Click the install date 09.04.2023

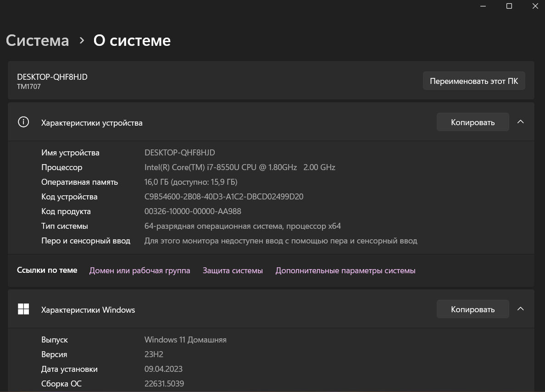(163, 369)
